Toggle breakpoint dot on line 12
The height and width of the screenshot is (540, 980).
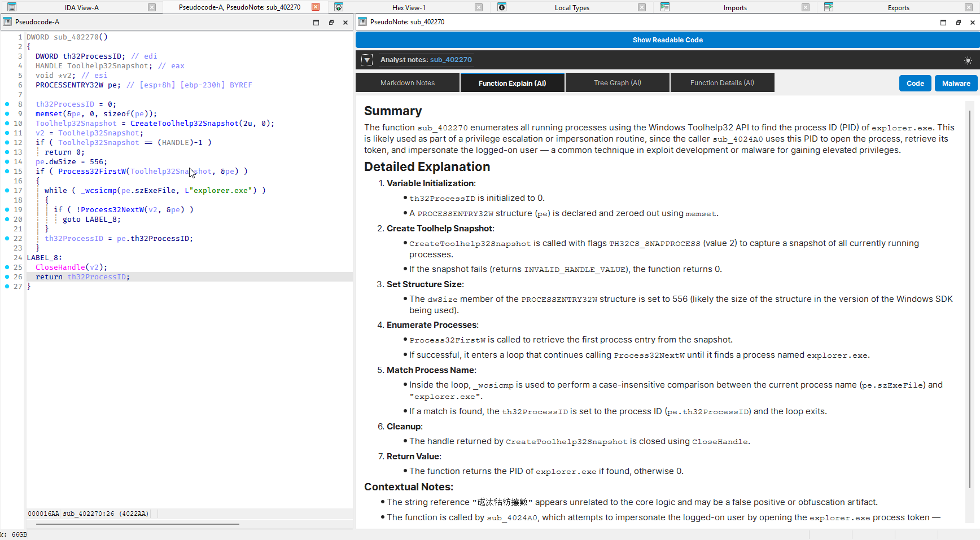[7, 143]
